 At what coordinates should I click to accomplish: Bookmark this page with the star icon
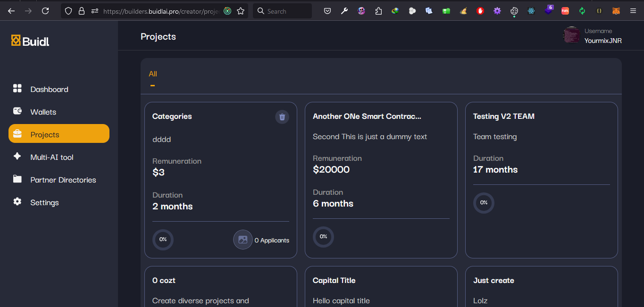pos(241,11)
